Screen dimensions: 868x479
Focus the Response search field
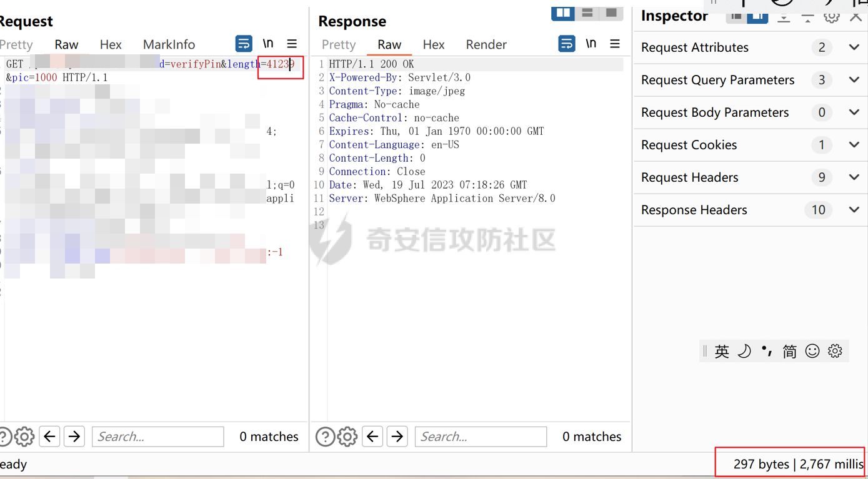click(481, 437)
